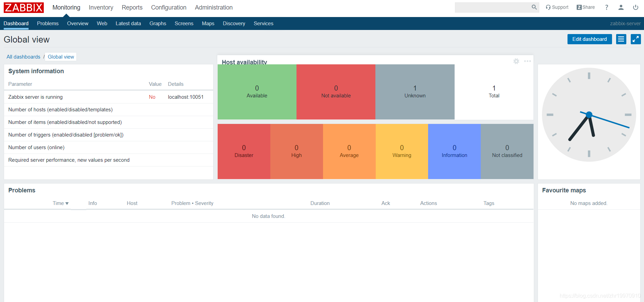Click the red 'No' value
Screen dimensions: 644x302
click(152, 97)
